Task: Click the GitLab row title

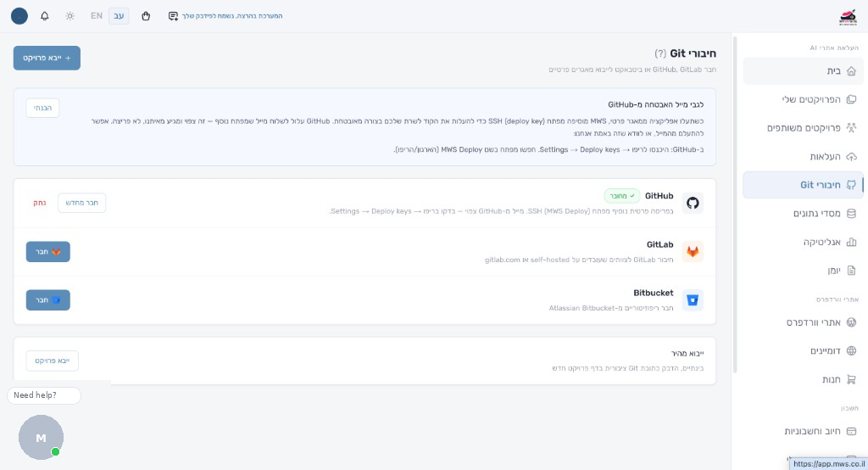Action: (659, 244)
